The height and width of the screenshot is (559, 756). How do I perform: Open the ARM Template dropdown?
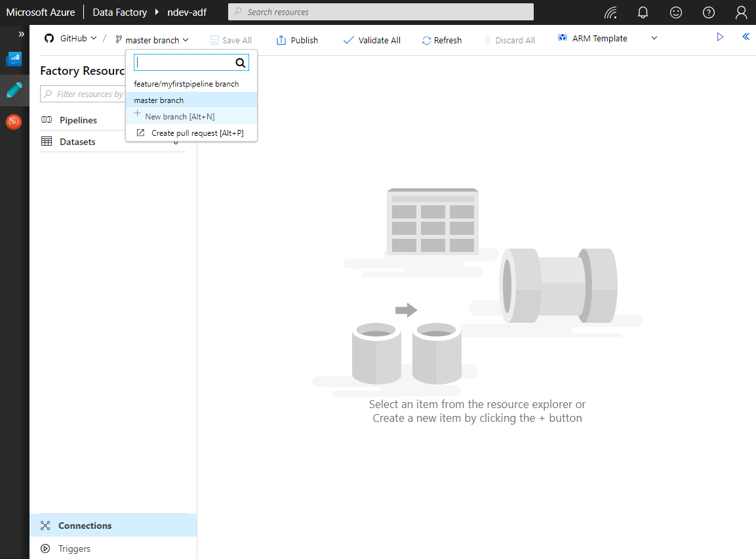click(654, 38)
